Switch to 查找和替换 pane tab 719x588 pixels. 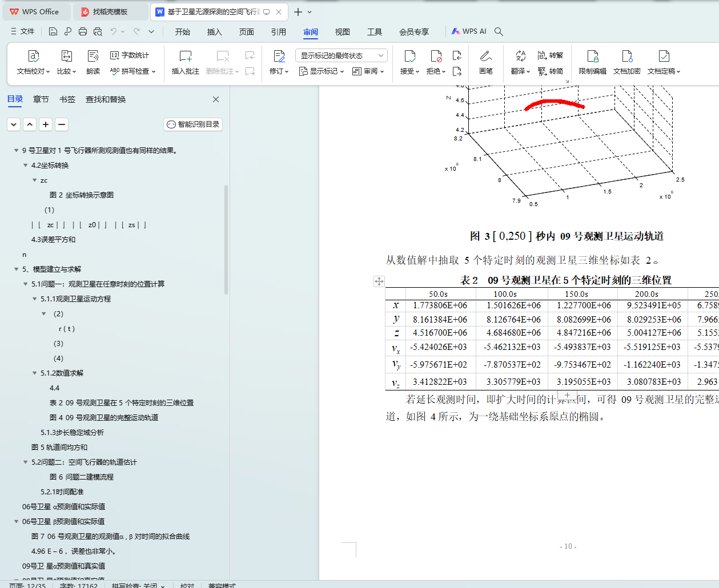[106, 99]
